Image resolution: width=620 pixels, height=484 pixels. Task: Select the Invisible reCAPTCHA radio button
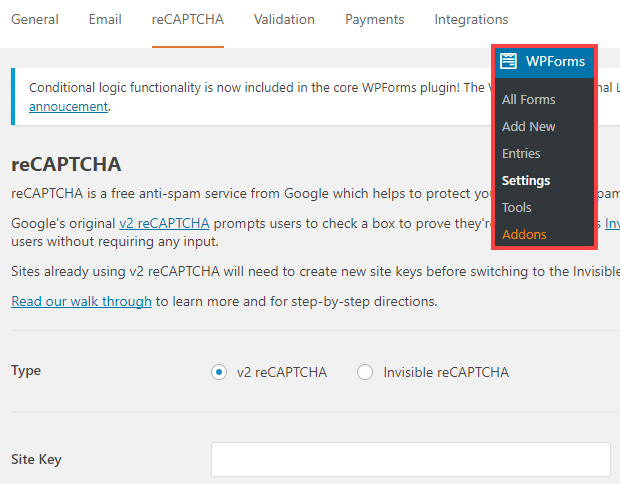pyautogui.click(x=365, y=372)
